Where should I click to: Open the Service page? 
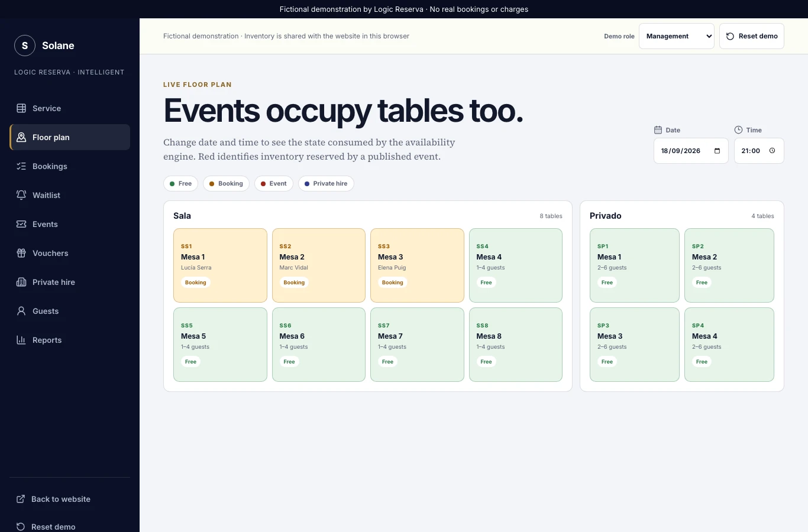pyautogui.click(x=70, y=108)
